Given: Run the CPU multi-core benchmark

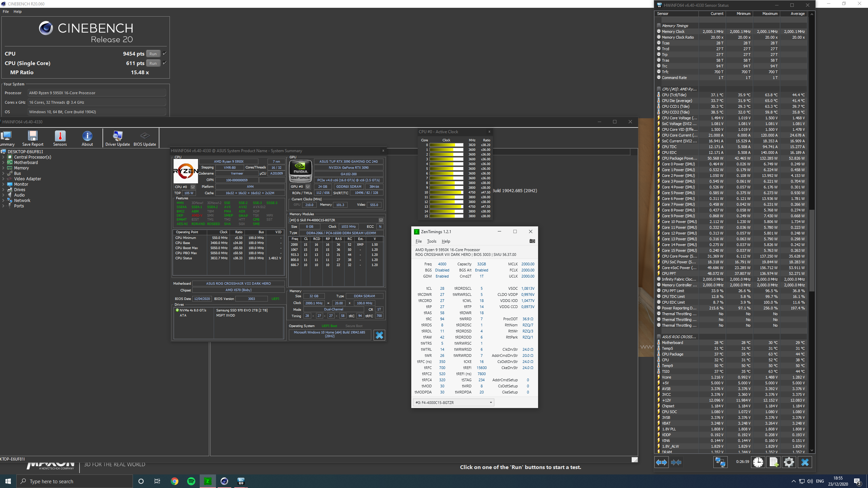Looking at the screenshot, I should (x=153, y=54).
